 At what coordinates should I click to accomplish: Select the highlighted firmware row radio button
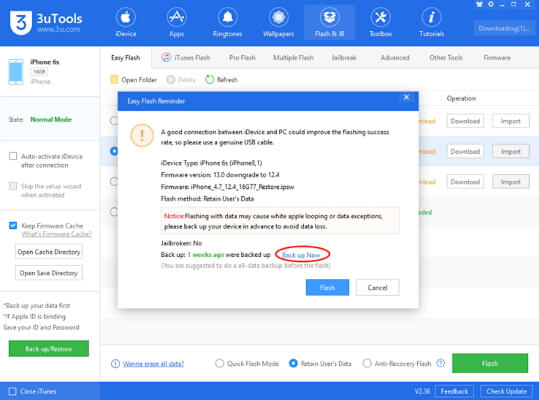click(114, 151)
